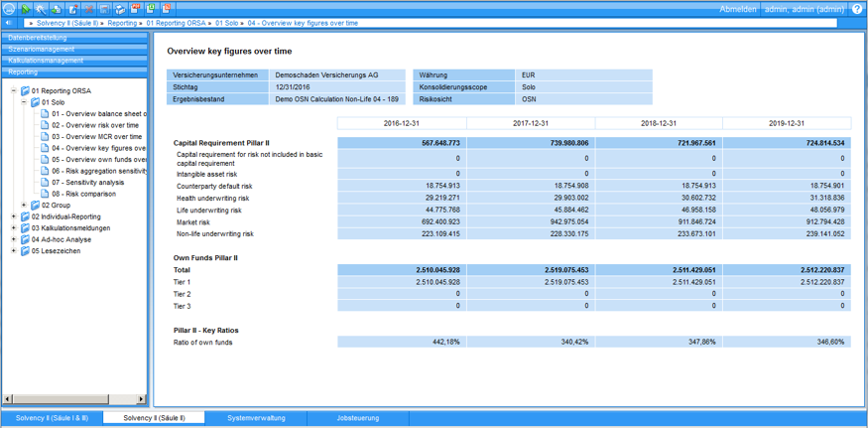Open the Szenariomanagement accordion section
This screenshot has height=428, width=868.
[x=42, y=49]
